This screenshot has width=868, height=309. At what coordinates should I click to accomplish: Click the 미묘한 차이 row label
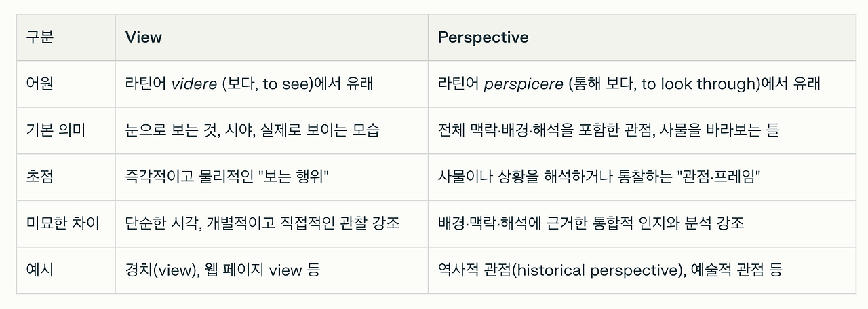(63, 223)
